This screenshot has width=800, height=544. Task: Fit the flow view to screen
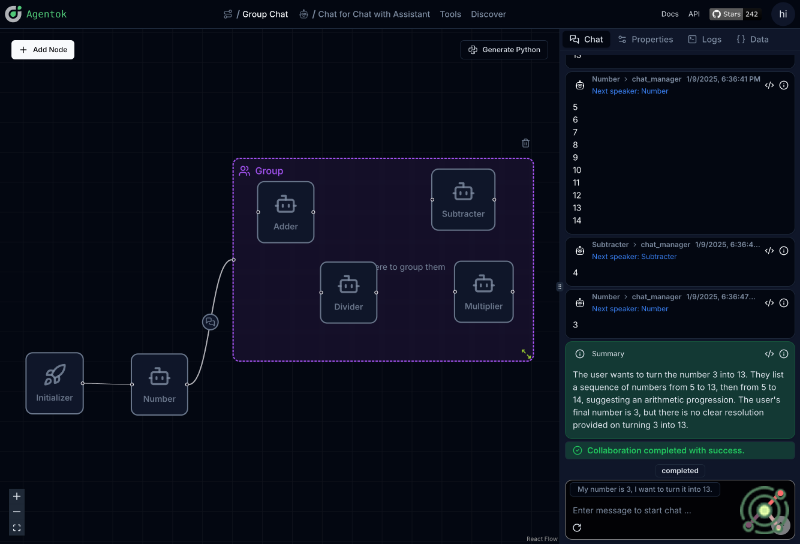[x=17, y=527]
